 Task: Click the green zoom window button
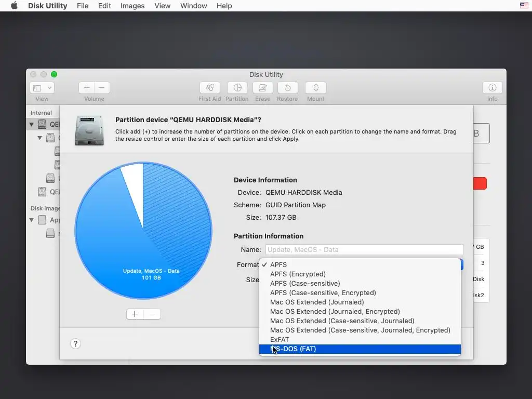[x=54, y=74]
